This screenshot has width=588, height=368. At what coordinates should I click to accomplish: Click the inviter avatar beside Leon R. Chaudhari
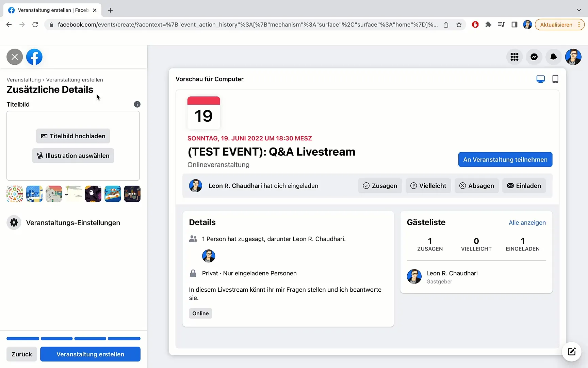coord(196,186)
